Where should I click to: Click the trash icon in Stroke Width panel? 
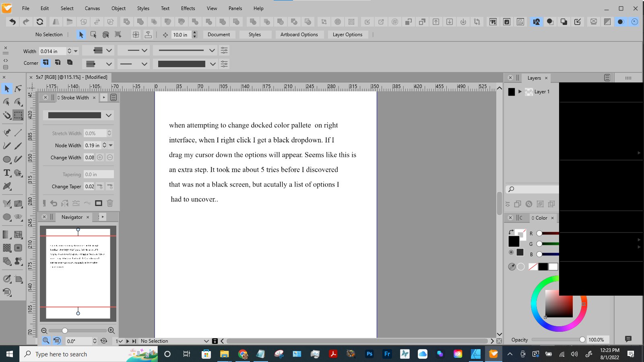coord(110,203)
